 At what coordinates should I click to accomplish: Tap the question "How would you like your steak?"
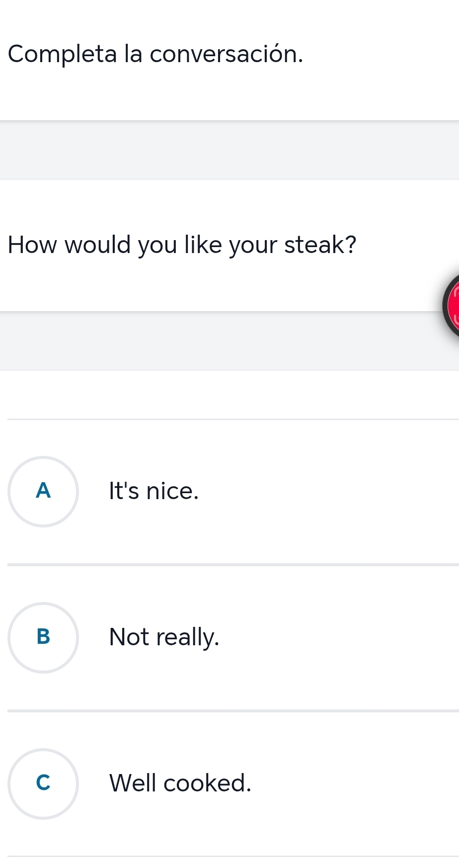tap(182, 245)
